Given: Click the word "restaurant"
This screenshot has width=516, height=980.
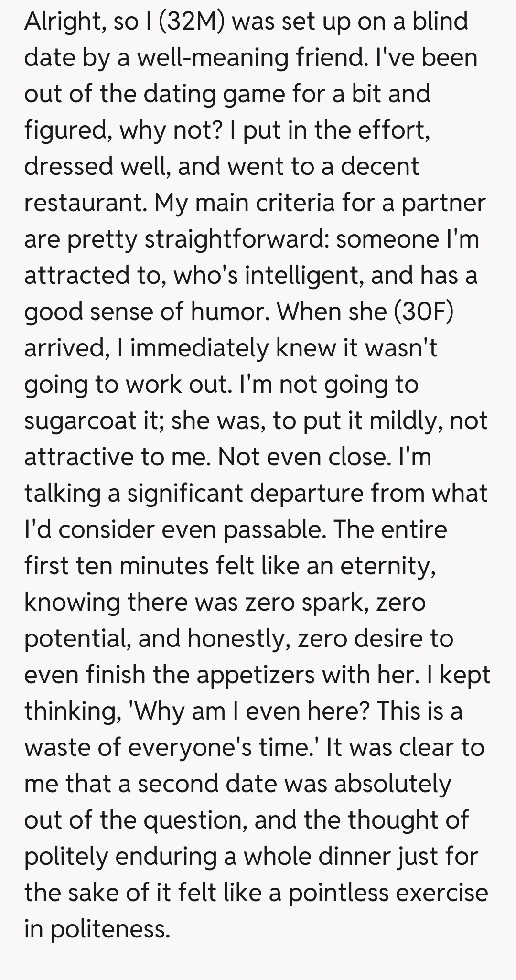Looking at the screenshot, I should 84,203.
